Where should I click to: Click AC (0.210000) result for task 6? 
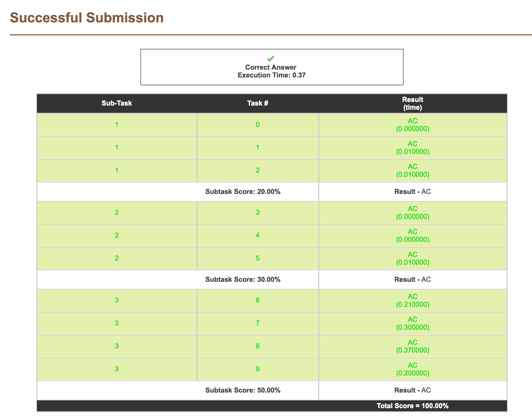pos(412,301)
